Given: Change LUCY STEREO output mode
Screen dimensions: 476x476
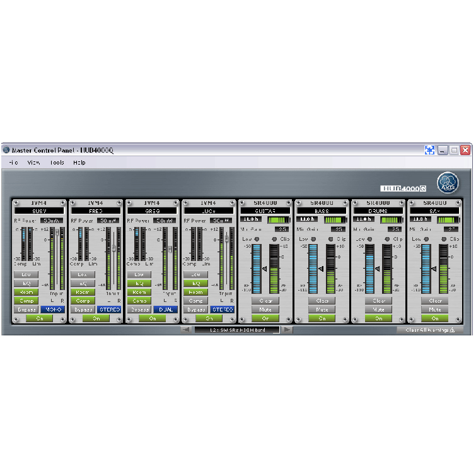Looking at the screenshot, I should tap(222, 310).
